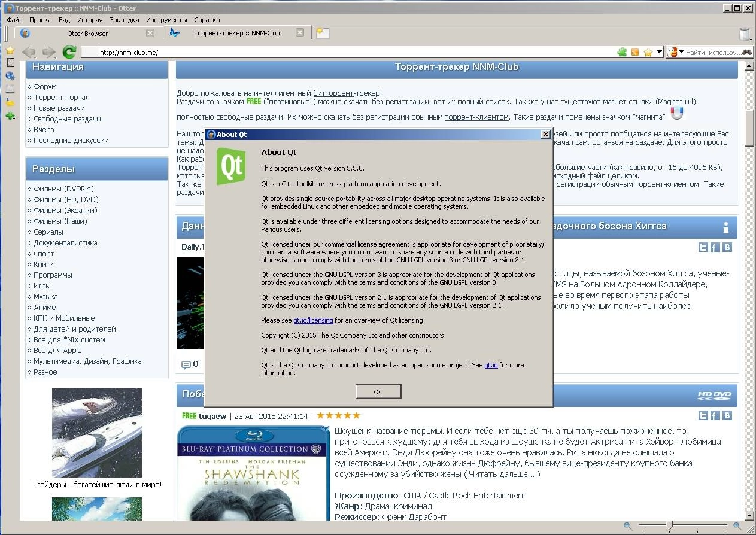This screenshot has height=535, width=756.
Task: Share Higgs boson article on Facebook
Action: 715,247
